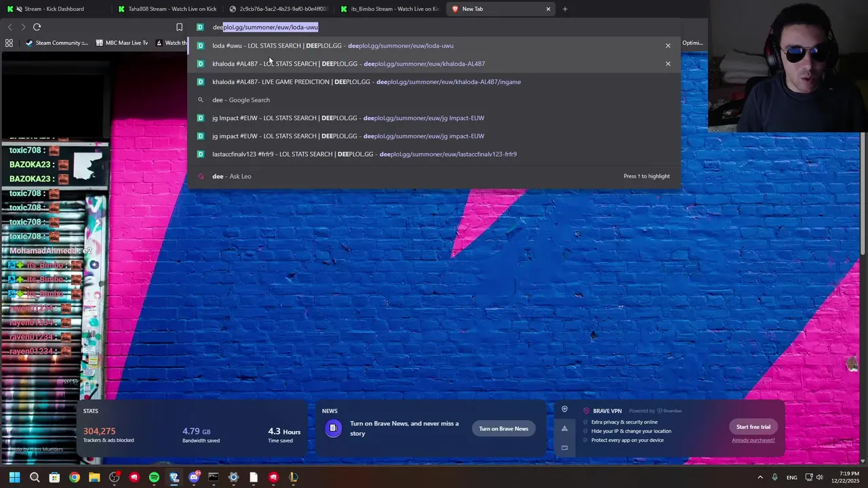Choose 'dee - Ask Leo' suggestion
Viewport: 868px width, 488px height.
[x=434, y=176]
